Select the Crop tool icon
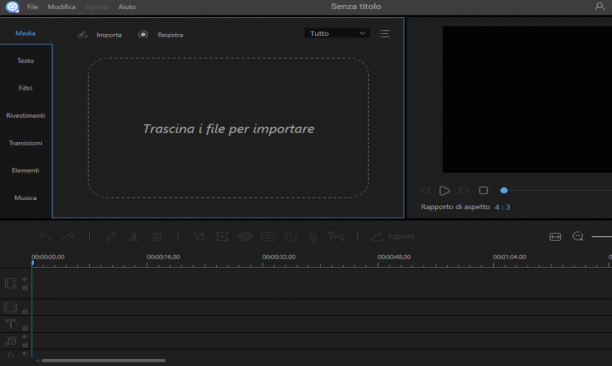Image resolution: width=612 pixels, height=366 pixels. (x=199, y=236)
